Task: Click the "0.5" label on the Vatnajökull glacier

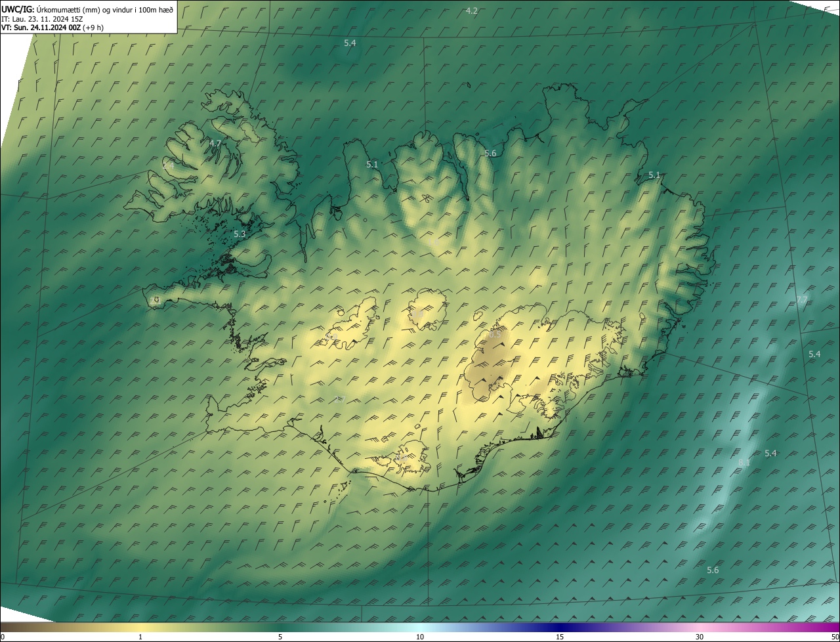Action: click(495, 334)
